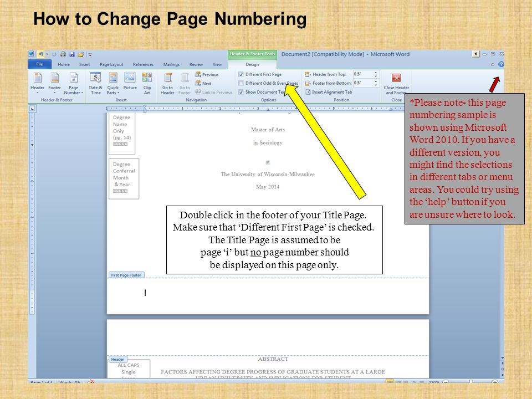Open the Page Number menu
This screenshot has height=399, width=532.
pyautogui.click(x=73, y=83)
